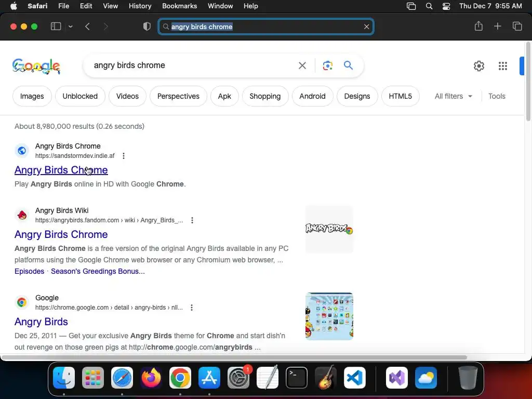The image size is (532, 399).
Task: Launch Finder from the Dock
Action: click(x=64, y=378)
